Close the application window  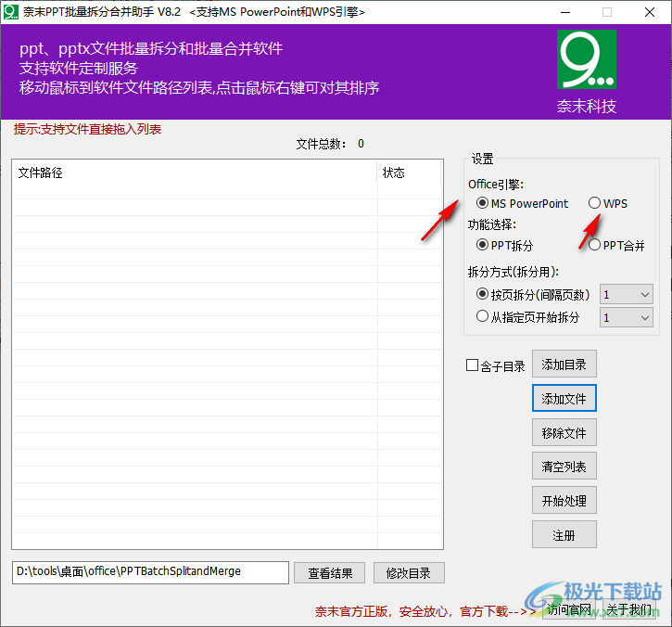coord(650,12)
